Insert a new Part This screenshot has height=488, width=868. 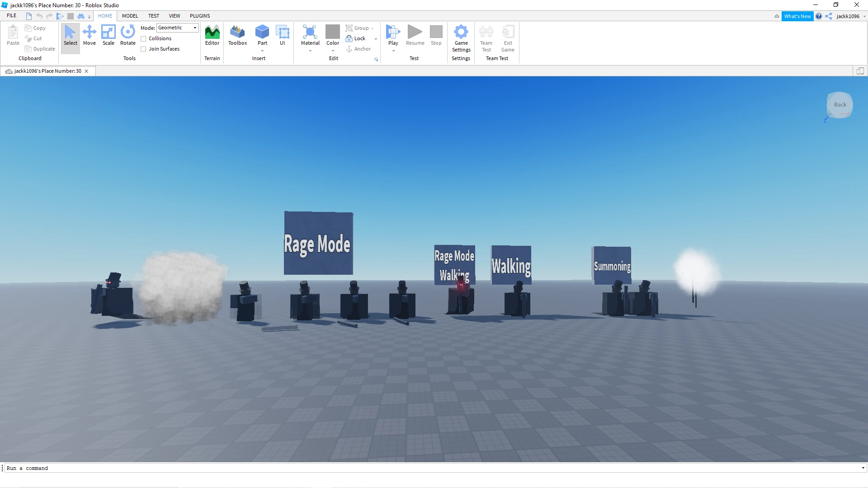tap(262, 33)
